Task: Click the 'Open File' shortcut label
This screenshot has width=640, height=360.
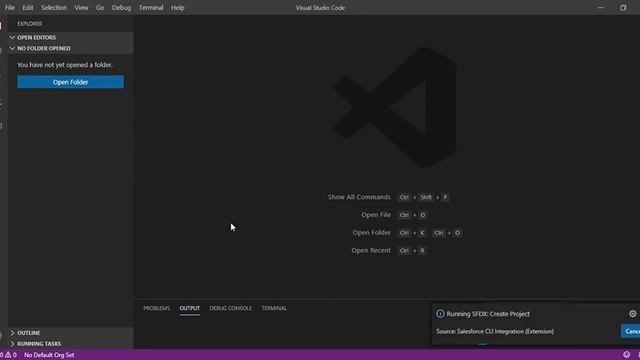Action: click(x=376, y=215)
